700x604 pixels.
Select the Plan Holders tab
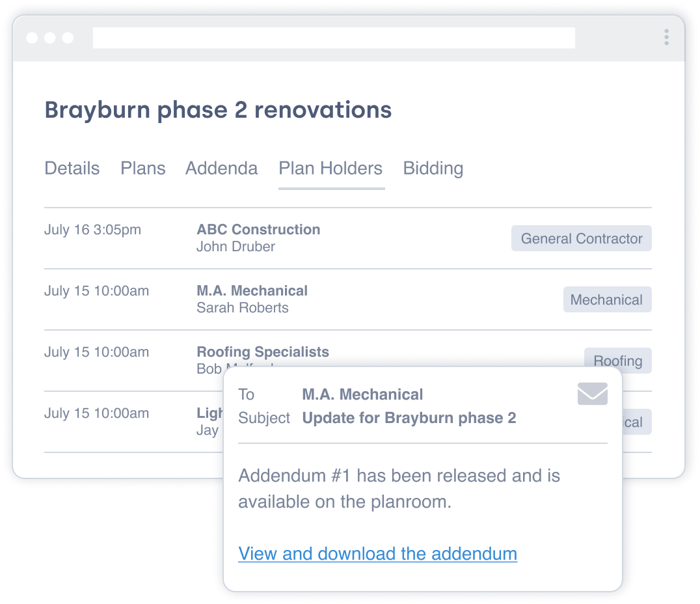(330, 169)
